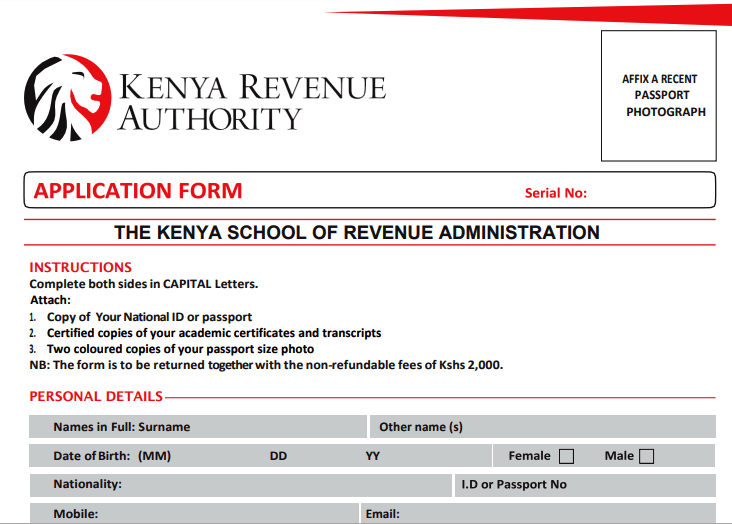Click The Kenya School of Revenue Administration title
The image size is (732, 524).
pos(357,233)
